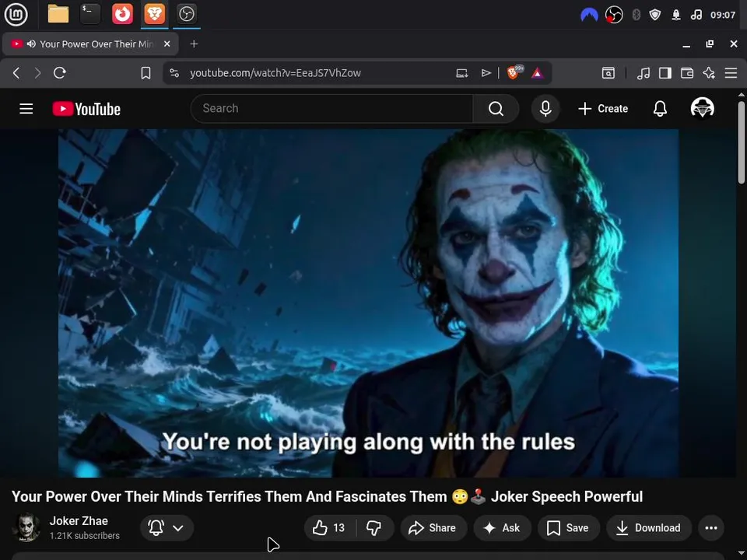Open a new browser tab
The width and height of the screenshot is (747, 560).
pyautogui.click(x=194, y=44)
